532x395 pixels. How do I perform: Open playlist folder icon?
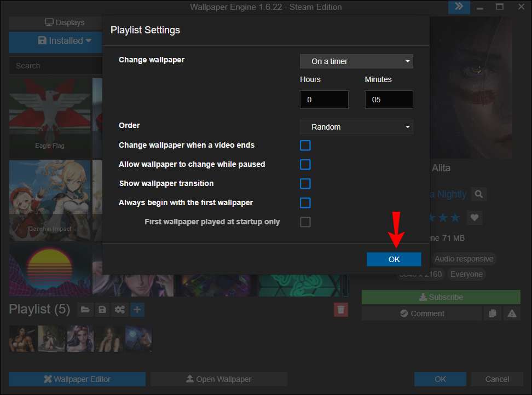point(85,310)
